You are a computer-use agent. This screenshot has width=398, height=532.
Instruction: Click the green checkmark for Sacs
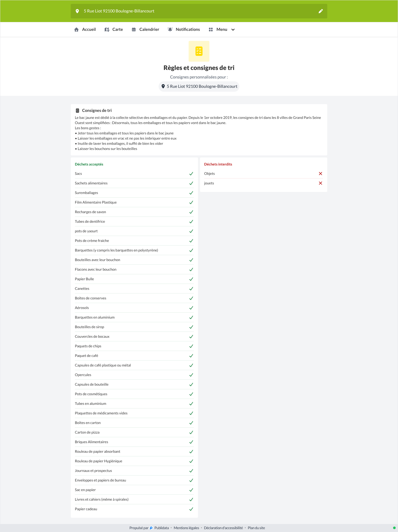pos(191,174)
